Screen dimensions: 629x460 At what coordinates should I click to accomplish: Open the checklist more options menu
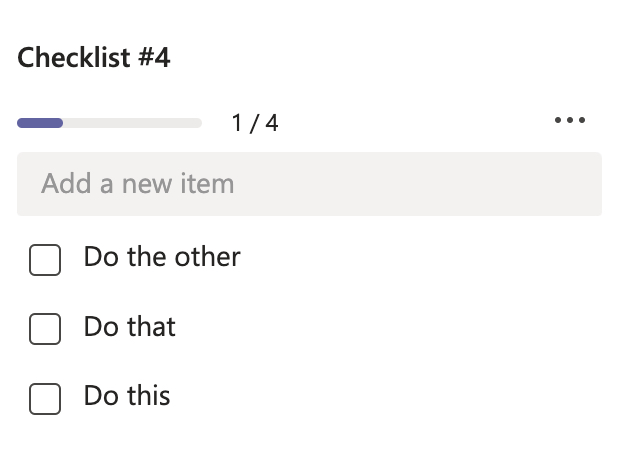click(x=569, y=121)
